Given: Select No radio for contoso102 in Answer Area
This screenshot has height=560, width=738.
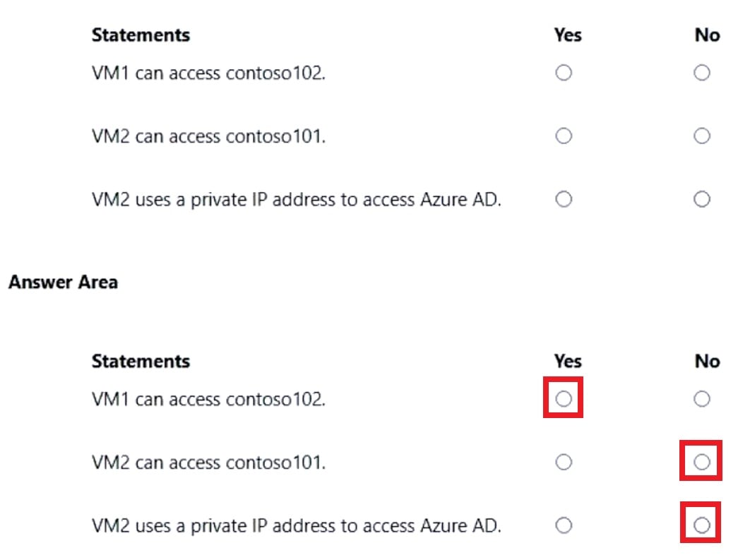Looking at the screenshot, I should click(x=701, y=398).
